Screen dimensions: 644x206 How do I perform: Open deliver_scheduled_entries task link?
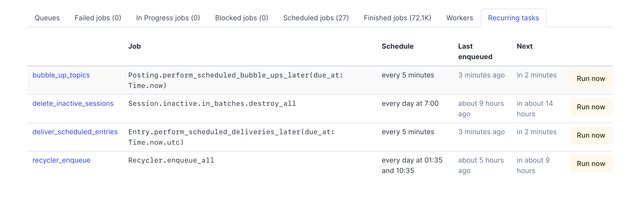pyautogui.click(x=75, y=132)
